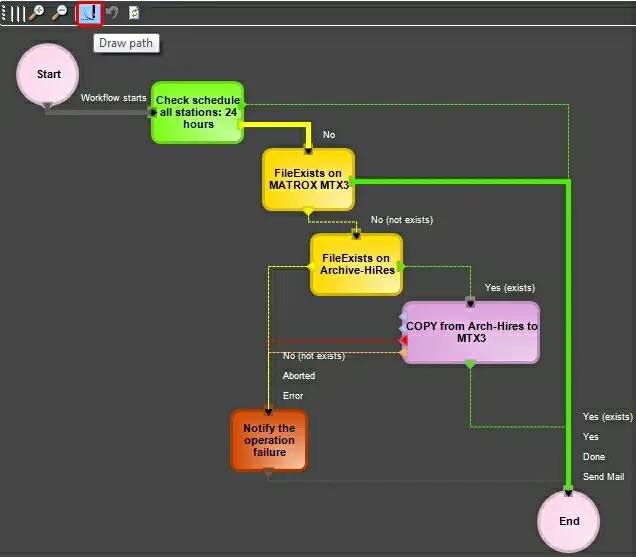The height and width of the screenshot is (557, 636).
Task: Click the zoom out magnifier icon
Action: (60, 13)
